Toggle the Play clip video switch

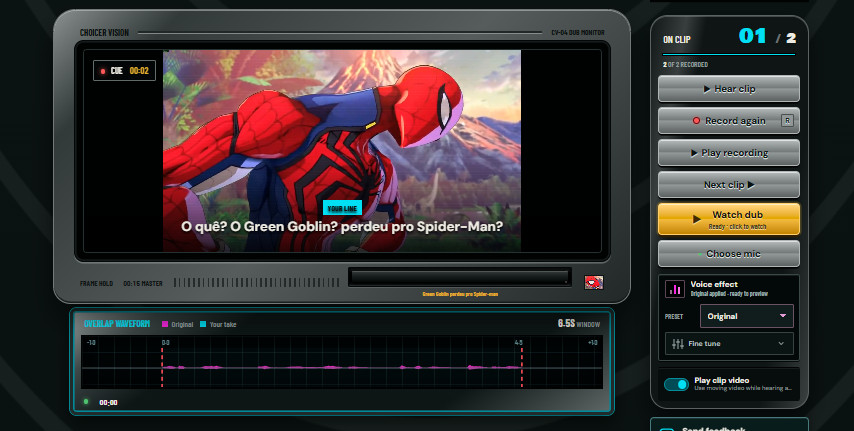[x=676, y=384]
